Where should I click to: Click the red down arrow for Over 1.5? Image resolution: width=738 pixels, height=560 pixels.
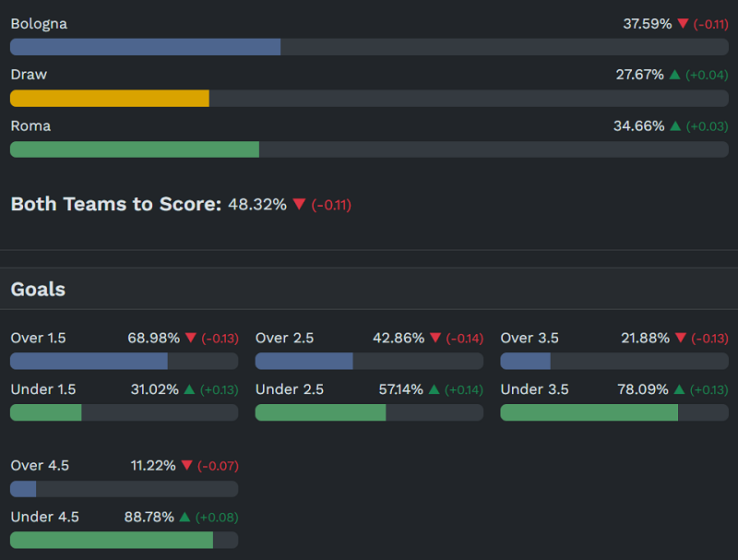tap(191, 339)
